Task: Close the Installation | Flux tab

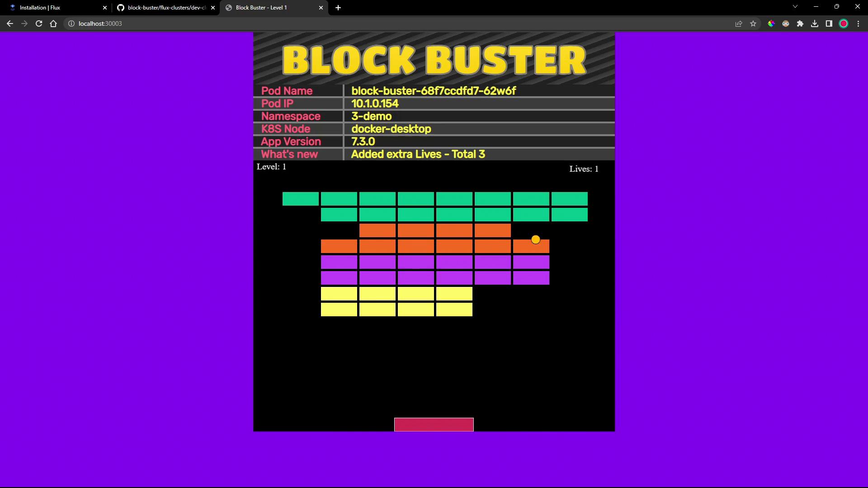Action: (105, 8)
